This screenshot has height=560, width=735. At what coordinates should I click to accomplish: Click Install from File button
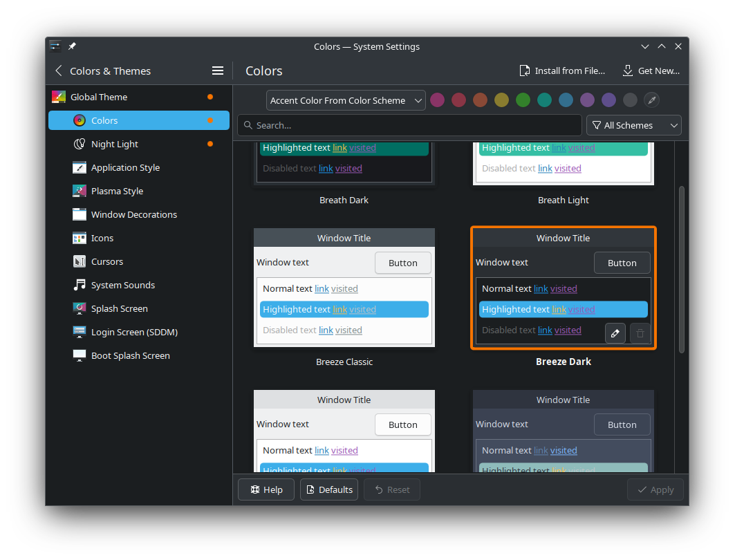(562, 71)
